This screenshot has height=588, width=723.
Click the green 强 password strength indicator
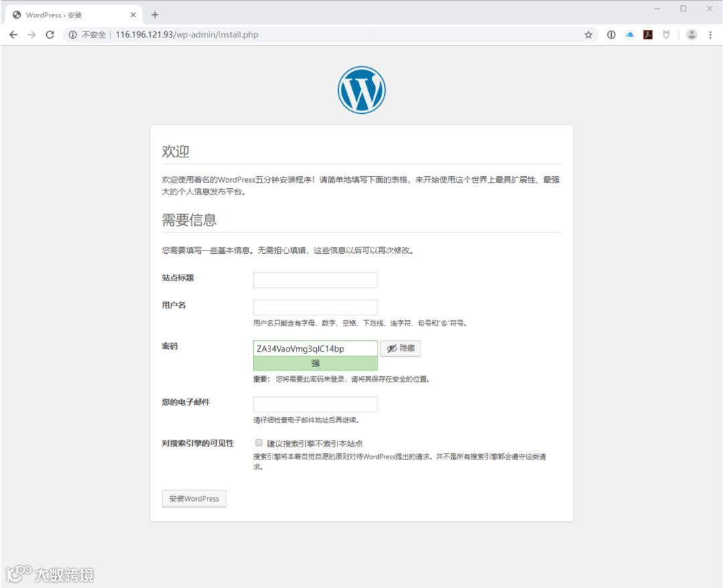pyautogui.click(x=315, y=364)
